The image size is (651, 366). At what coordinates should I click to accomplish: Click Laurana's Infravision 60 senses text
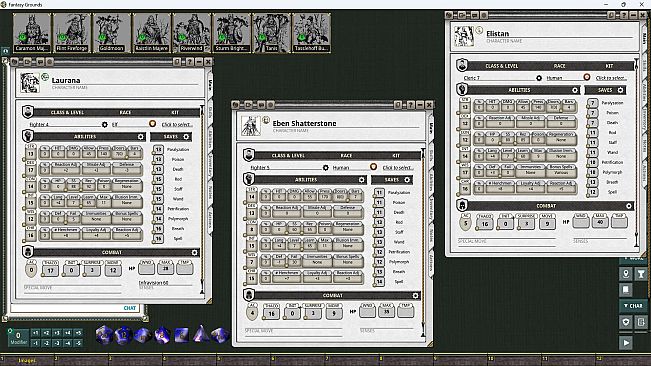[153, 283]
